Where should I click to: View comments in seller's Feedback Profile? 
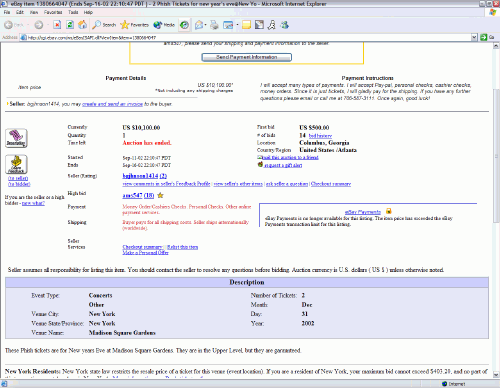click(166, 184)
